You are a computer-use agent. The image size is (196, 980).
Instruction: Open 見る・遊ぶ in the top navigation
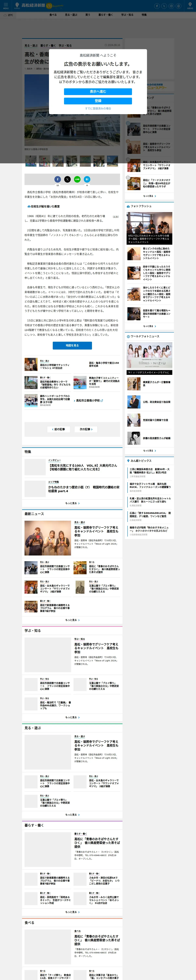tap(71, 15)
